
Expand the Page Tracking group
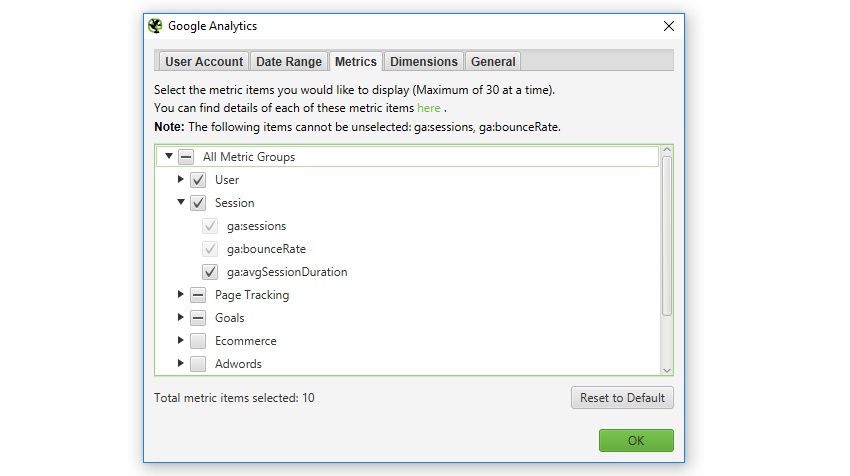[181, 294]
